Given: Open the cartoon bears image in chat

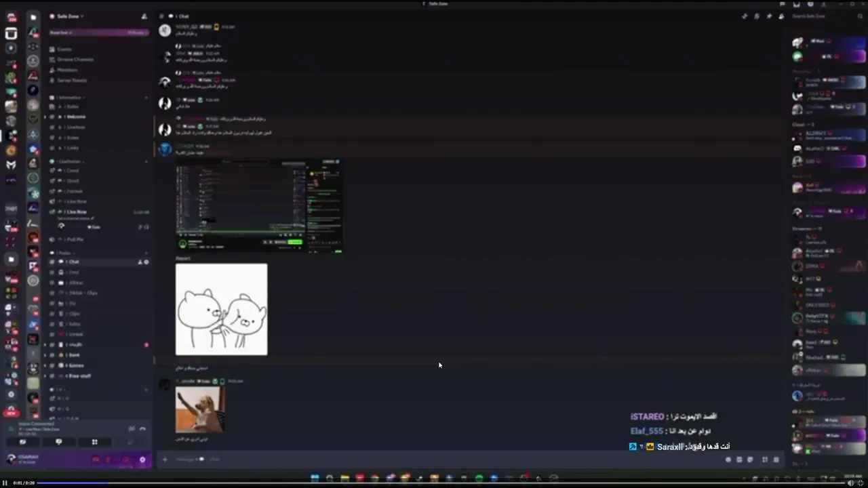Looking at the screenshot, I should (222, 310).
